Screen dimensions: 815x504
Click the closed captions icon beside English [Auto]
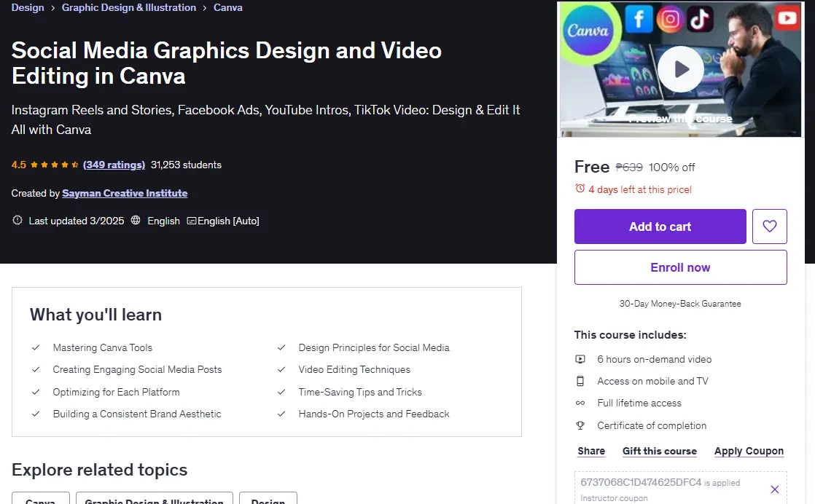click(191, 221)
